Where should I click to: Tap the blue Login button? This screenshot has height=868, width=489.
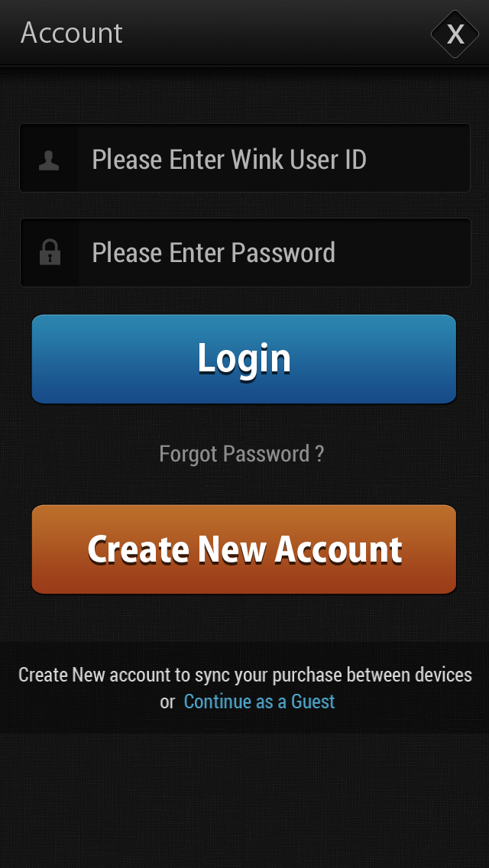244,358
